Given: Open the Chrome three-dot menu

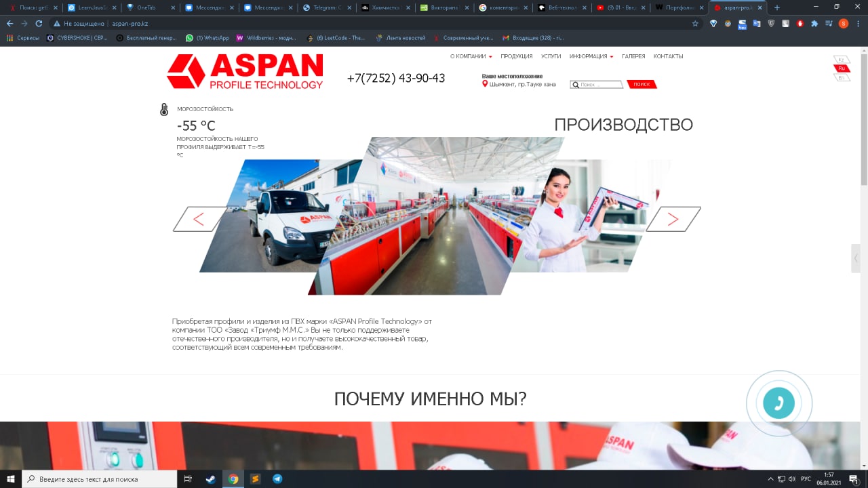Looking at the screenshot, I should [858, 23].
